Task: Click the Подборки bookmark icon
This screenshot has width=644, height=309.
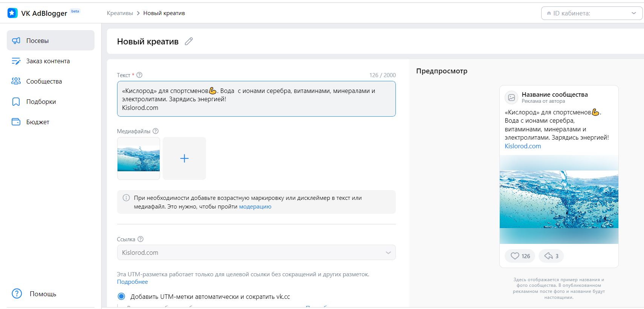Action: coord(16,102)
